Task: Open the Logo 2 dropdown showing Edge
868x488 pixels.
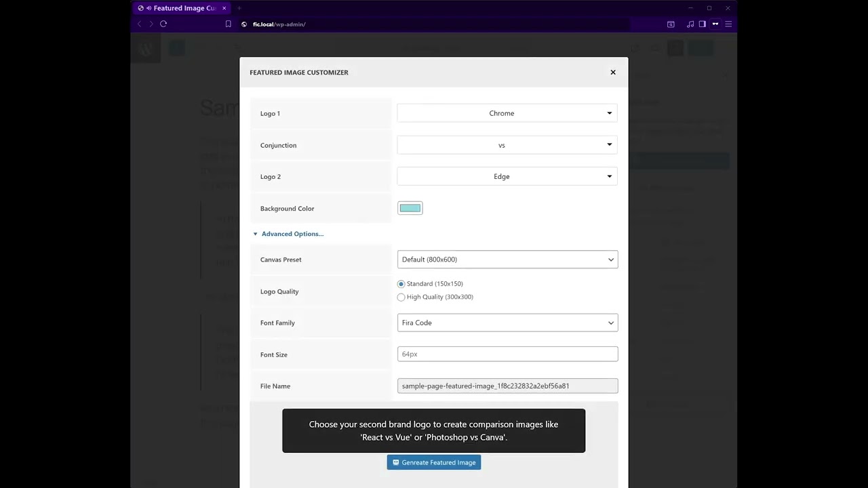Action: coord(507,176)
